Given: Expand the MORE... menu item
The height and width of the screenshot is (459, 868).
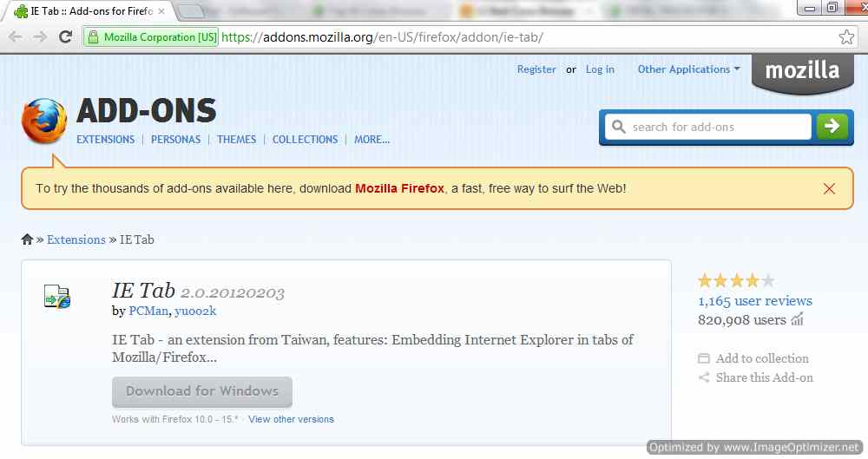Looking at the screenshot, I should (372, 140).
